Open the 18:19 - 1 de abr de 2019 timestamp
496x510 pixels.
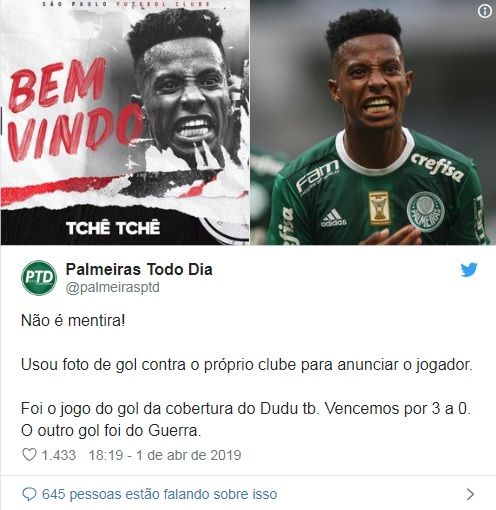pyautogui.click(x=165, y=455)
